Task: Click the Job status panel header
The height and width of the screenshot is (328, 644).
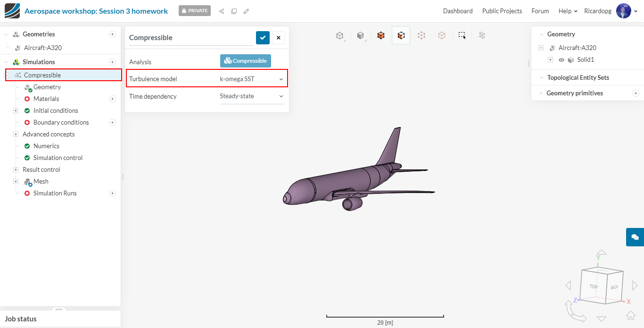Action: coord(60,319)
